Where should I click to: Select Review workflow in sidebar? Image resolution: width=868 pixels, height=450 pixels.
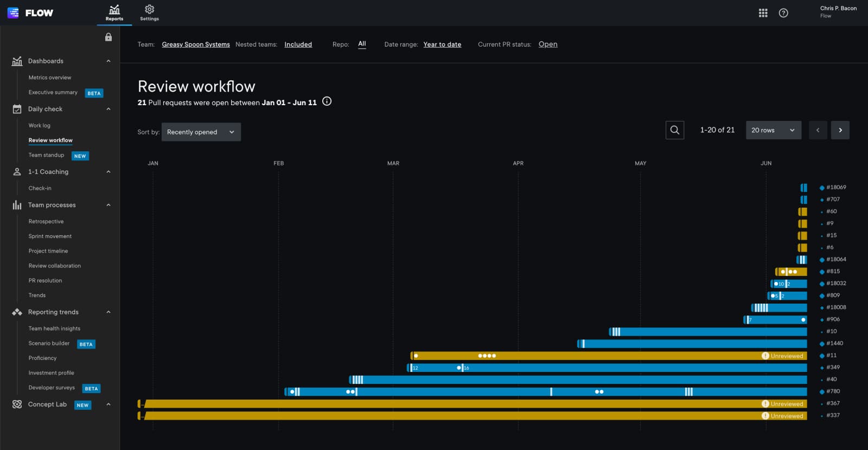pyautogui.click(x=50, y=140)
